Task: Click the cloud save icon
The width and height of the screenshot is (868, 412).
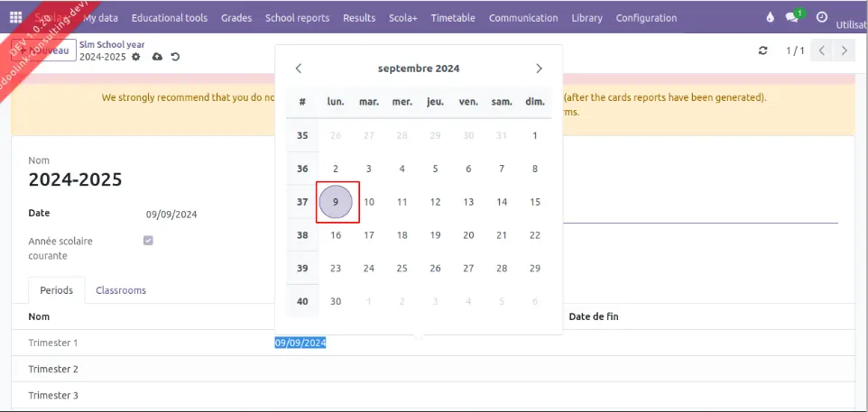Action: [x=157, y=57]
